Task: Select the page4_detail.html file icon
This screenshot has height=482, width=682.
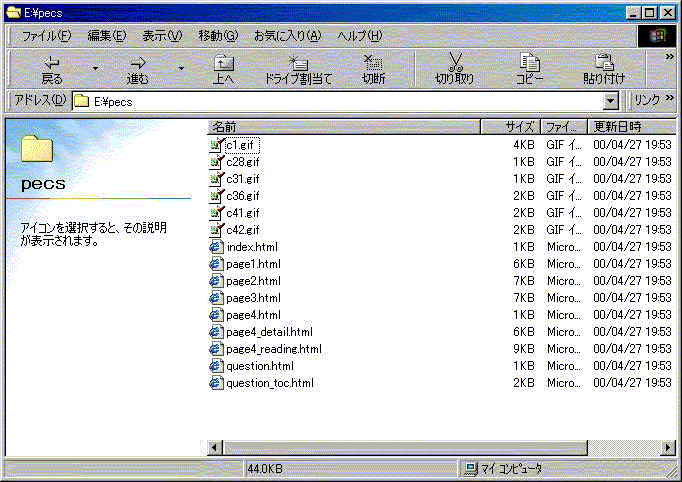Action: [216, 331]
